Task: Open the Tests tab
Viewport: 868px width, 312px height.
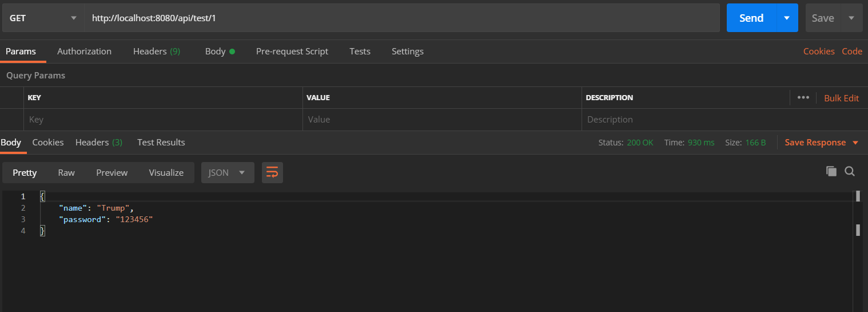Action: click(x=360, y=51)
